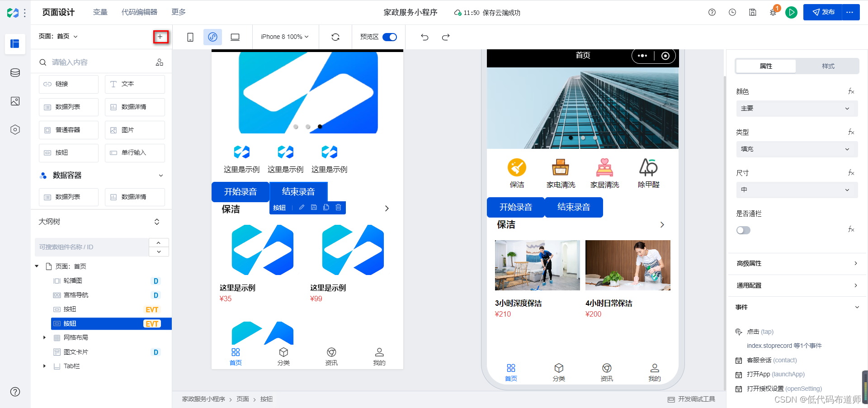Delete the selected button with the trash icon

[x=338, y=207]
